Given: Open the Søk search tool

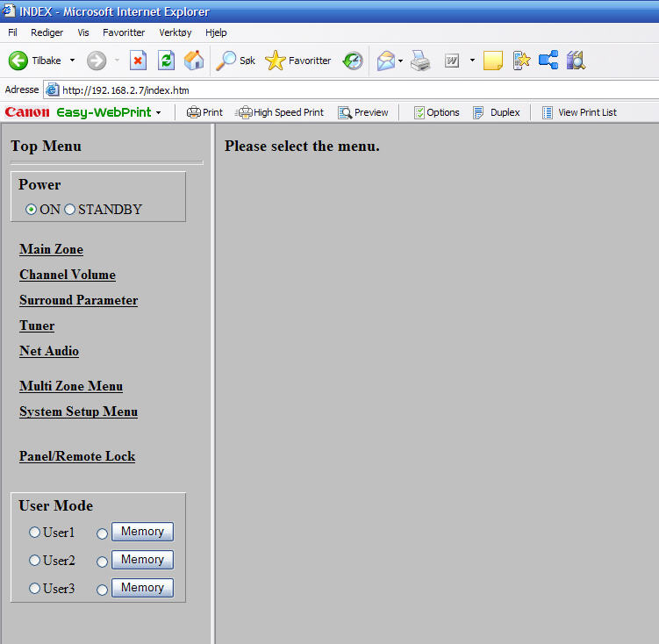Looking at the screenshot, I should [x=236, y=61].
